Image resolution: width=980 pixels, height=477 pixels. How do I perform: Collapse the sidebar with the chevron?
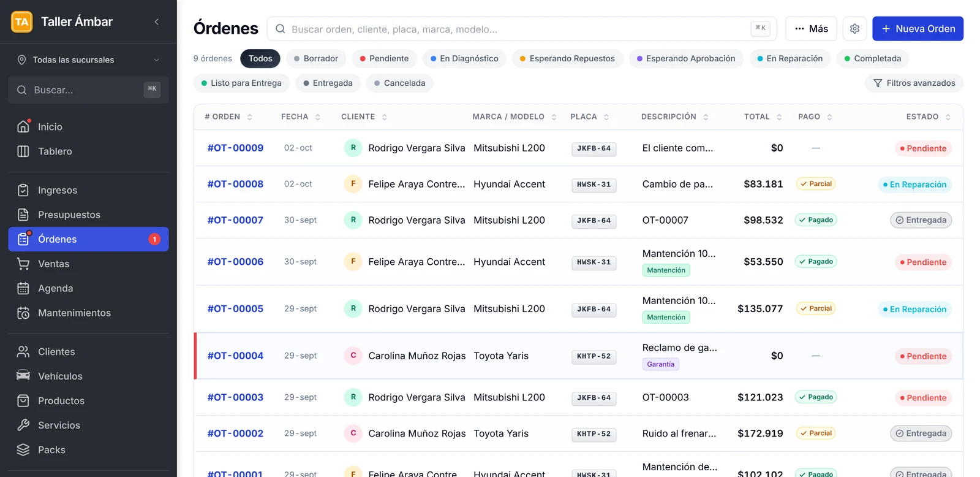157,22
